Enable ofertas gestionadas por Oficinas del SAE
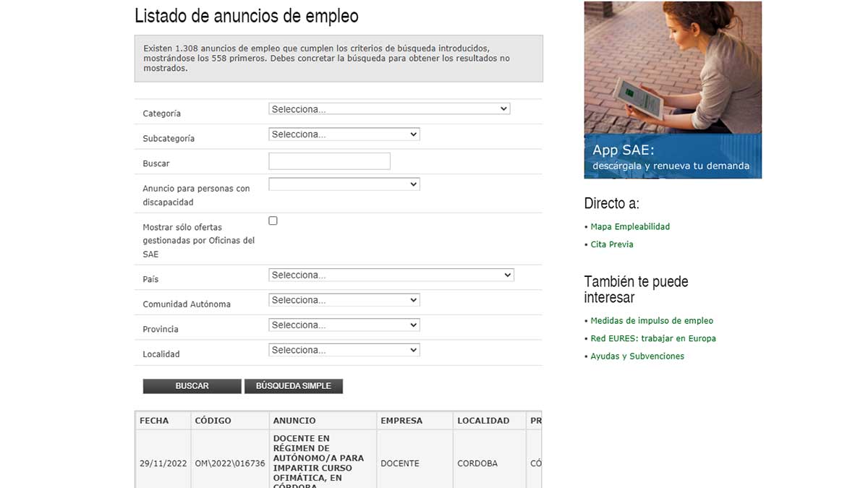 [273, 220]
